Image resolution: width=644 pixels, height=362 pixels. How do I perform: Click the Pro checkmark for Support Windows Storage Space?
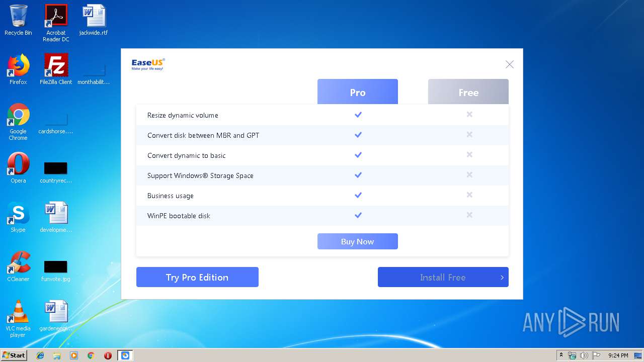coord(358,175)
